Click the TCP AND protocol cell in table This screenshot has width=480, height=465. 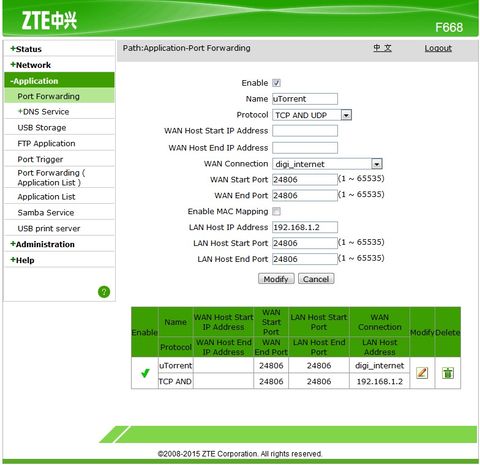[x=175, y=381]
